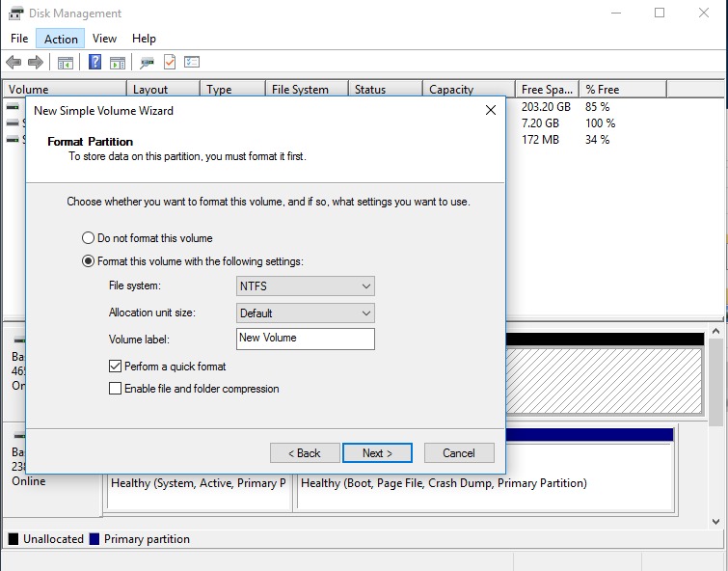Click the Show/Hide Action Pane icon

point(118,63)
